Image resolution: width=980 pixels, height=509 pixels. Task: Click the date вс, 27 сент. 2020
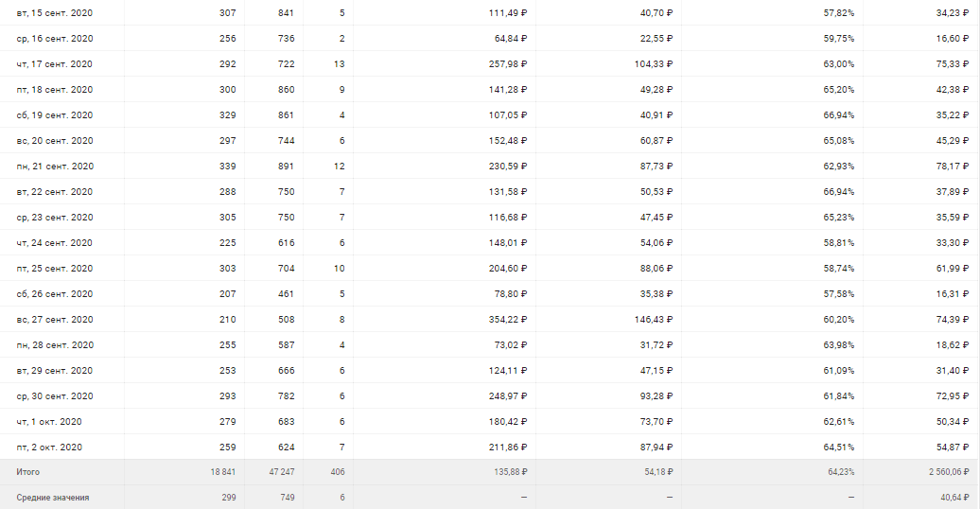[x=54, y=320]
